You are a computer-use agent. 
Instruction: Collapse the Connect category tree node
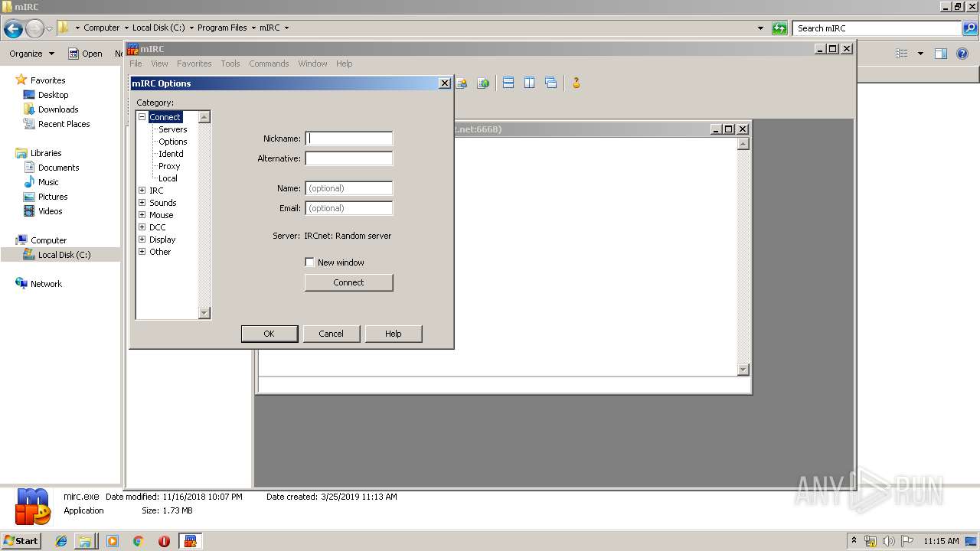[x=142, y=117]
